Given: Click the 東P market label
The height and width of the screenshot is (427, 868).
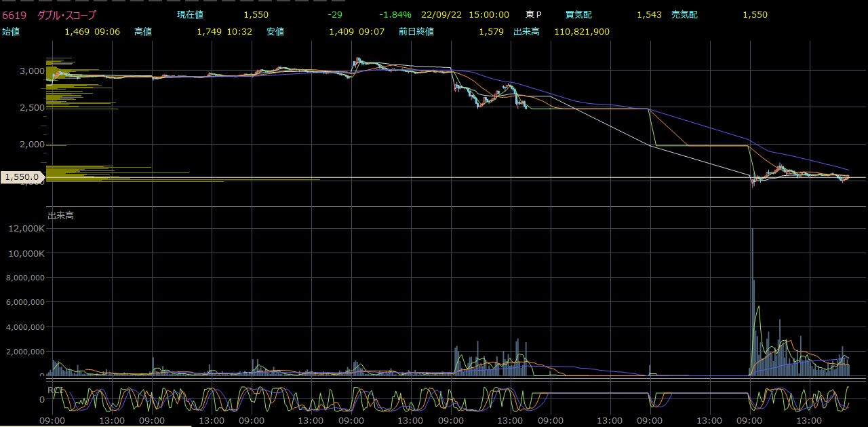Looking at the screenshot, I should coord(534,15).
